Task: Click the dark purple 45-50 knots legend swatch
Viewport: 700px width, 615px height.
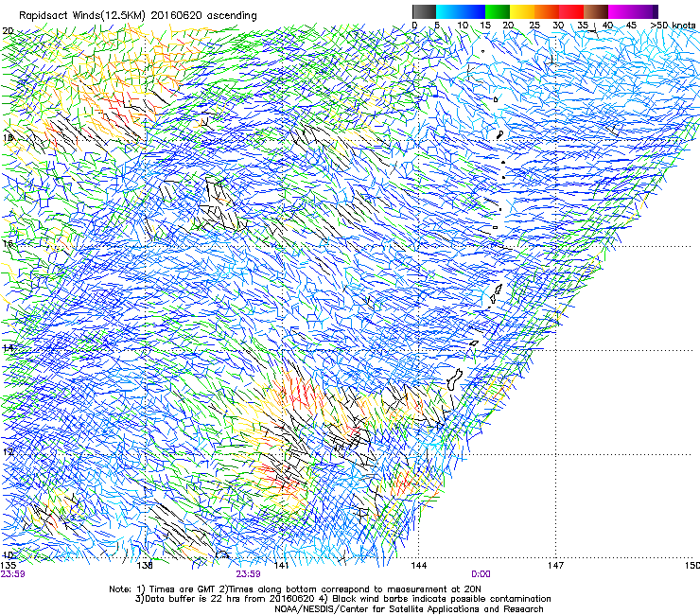Action: pos(645,11)
